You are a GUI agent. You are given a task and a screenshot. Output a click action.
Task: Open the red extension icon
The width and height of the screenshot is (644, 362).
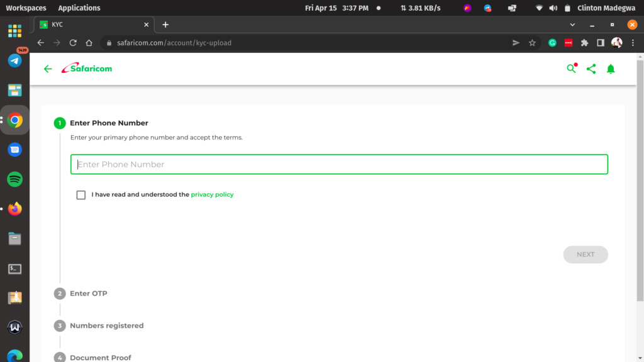(569, 43)
